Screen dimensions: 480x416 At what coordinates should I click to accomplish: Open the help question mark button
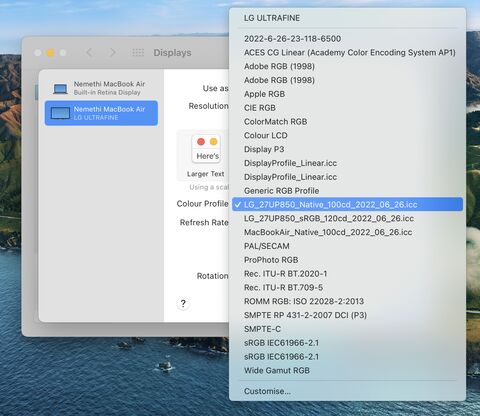coord(183,303)
